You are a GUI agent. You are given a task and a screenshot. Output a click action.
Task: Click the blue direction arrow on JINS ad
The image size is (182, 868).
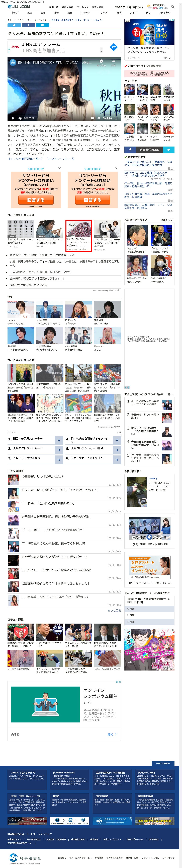point(114,47)
